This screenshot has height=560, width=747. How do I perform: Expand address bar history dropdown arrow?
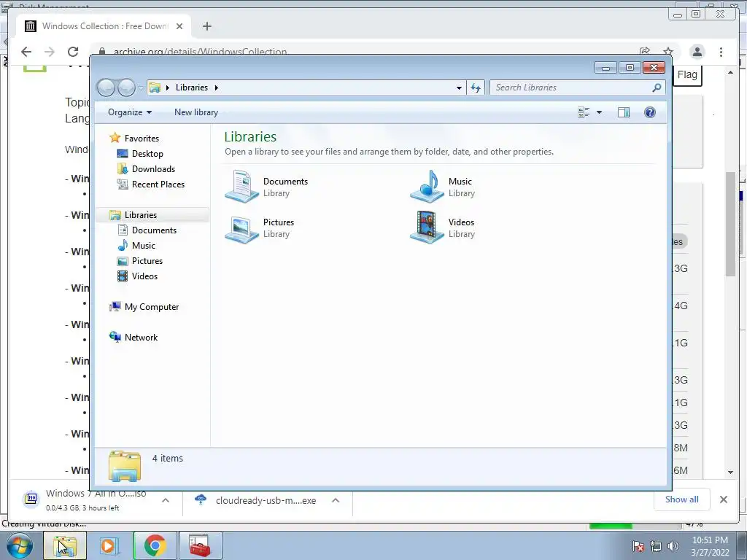tap(459, 87)
